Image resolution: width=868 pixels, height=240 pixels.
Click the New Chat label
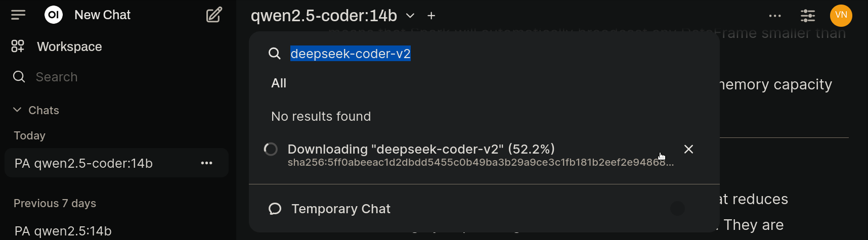pos(102,15)
